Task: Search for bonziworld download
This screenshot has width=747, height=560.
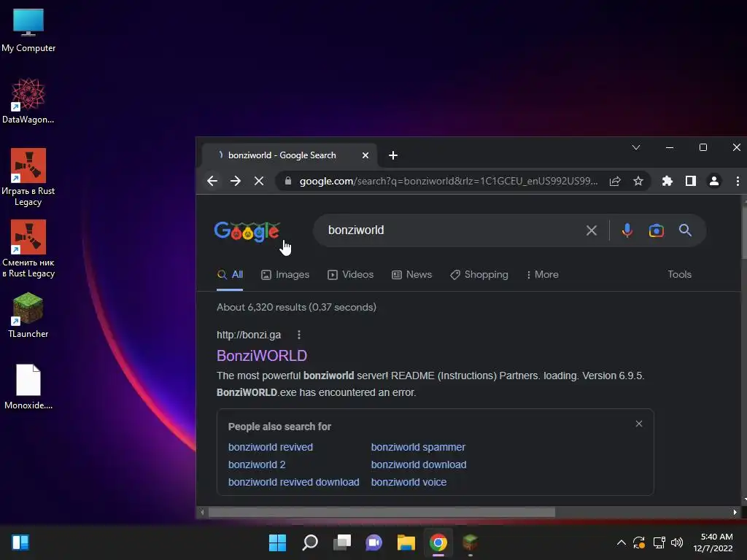Action: pos(419,464)
